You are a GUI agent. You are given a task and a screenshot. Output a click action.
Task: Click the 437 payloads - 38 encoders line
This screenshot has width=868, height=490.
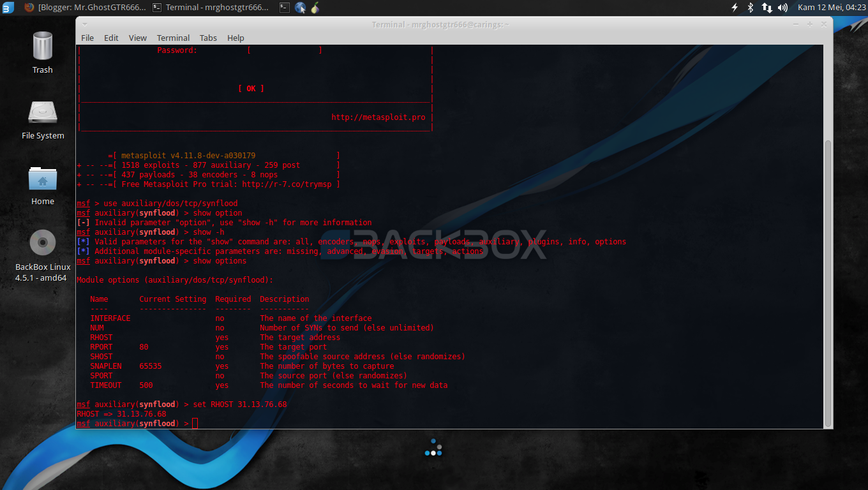(x=199, y=175)
